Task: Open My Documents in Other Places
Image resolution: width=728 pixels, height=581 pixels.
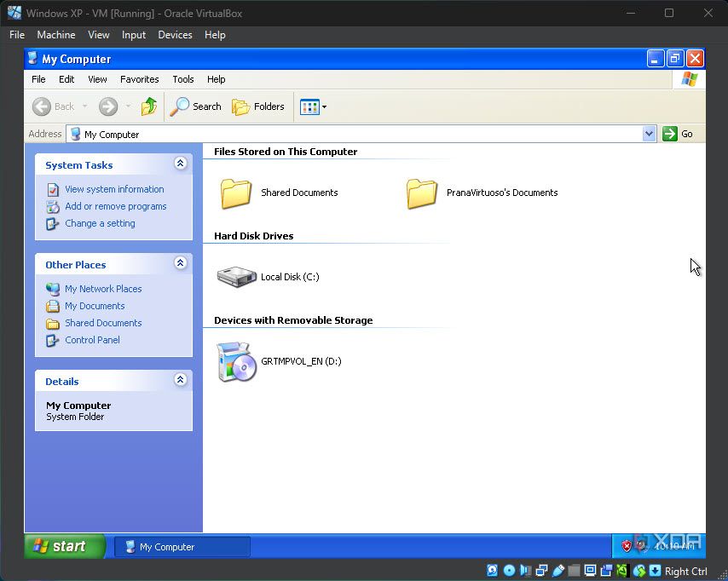Action: (95, 307)
